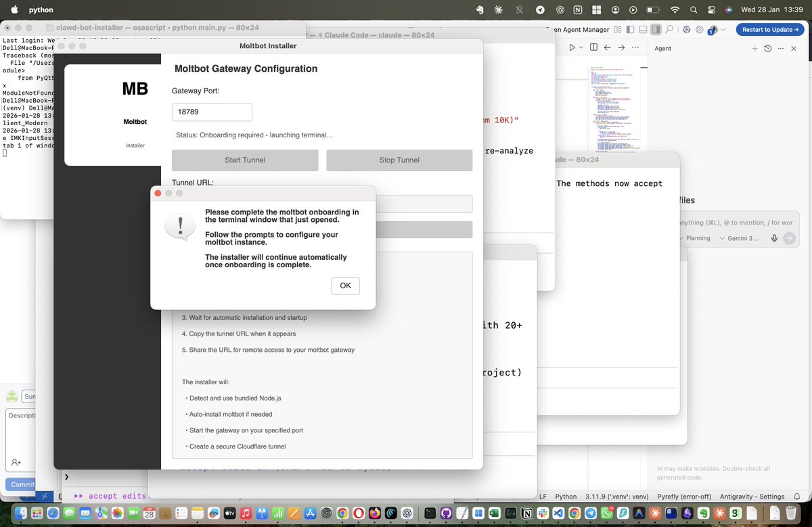
Task: Run the Python file with play icon
Action: pyautogui.click(x=572, y=47)
